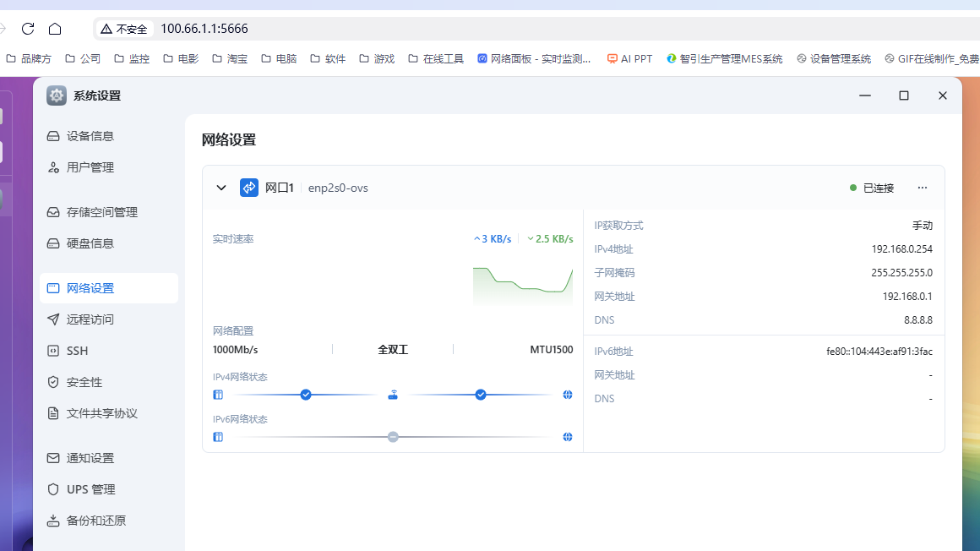The height and width of the screenshot is (551, 980).
Task: Click the network port 1 blue icon
Action: (249, 188)
